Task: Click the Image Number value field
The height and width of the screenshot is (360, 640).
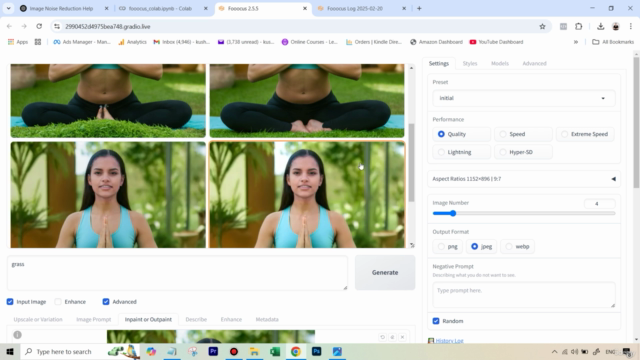Action: pos(599,203)
